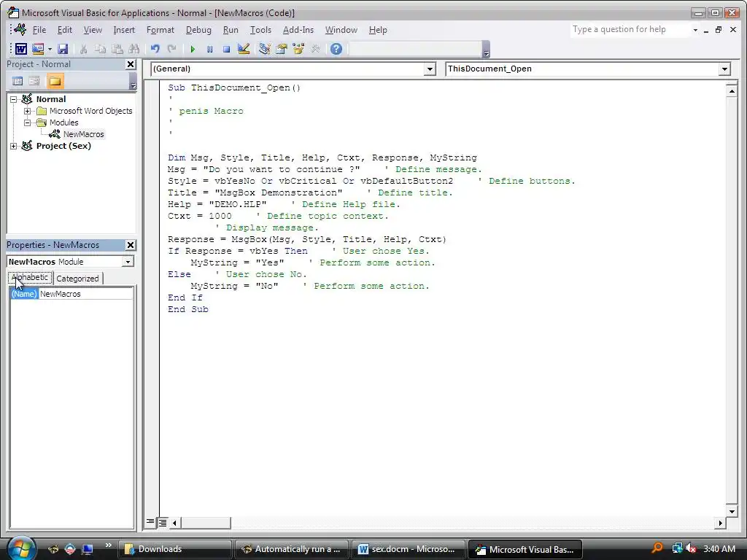Collapse the Normal project tree node
747x560 pixels.
[x=14, y=99]
